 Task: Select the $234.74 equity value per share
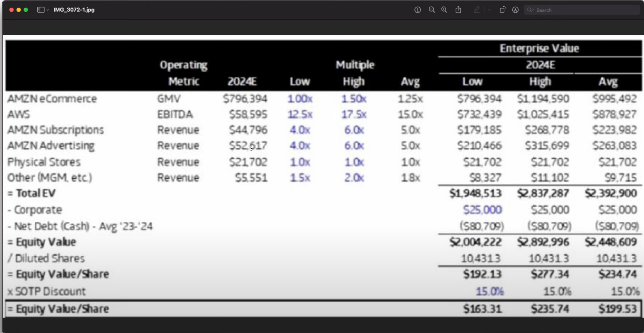[618, 274]
